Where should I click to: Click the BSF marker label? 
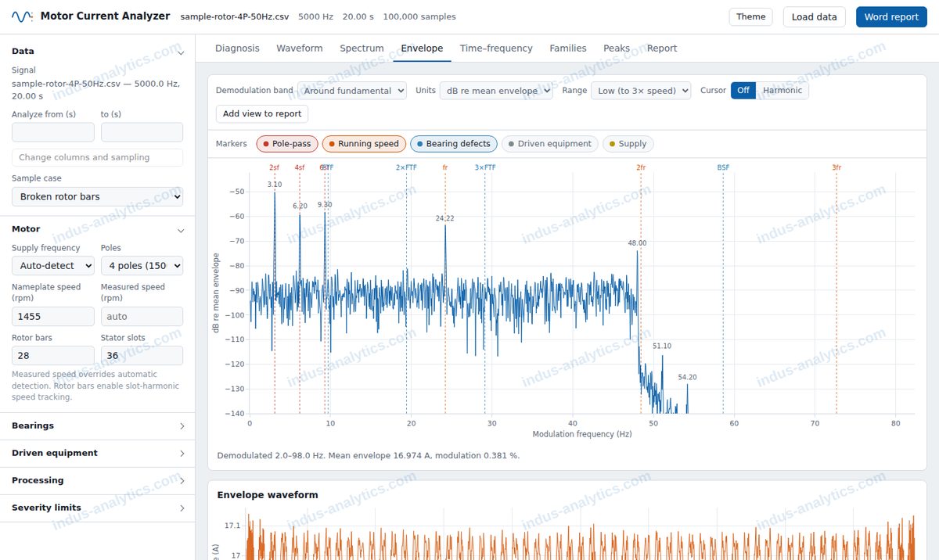pos(723,167)
